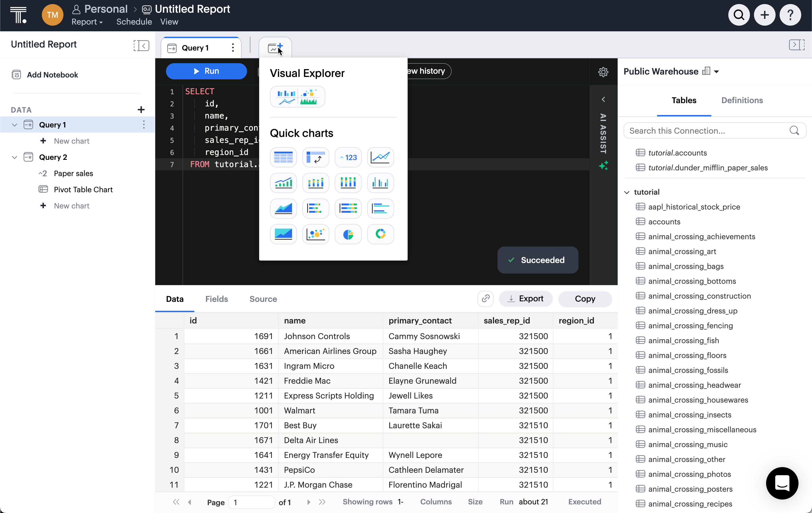Image resolution: width=812 pixels, height=513 pixels.
Task: Select the donut chart quick chart icon
Action: [380, 234]
